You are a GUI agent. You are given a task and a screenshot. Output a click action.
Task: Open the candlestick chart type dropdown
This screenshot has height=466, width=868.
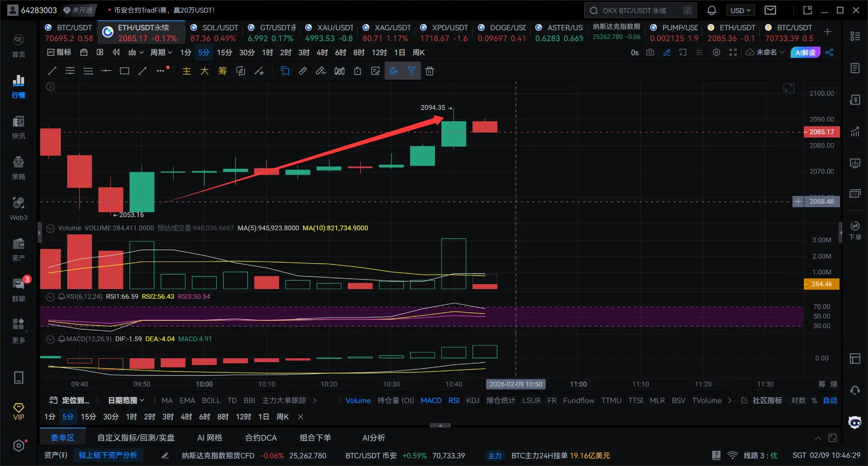[136, 52]
